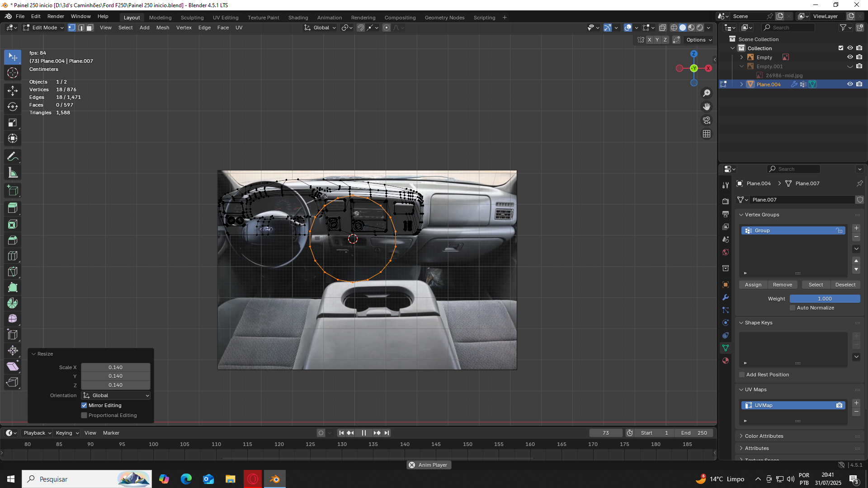Click the Assign vertex group button
This screenshot has height=488, width=868.
pyautogui.click(x=753, y=285)
